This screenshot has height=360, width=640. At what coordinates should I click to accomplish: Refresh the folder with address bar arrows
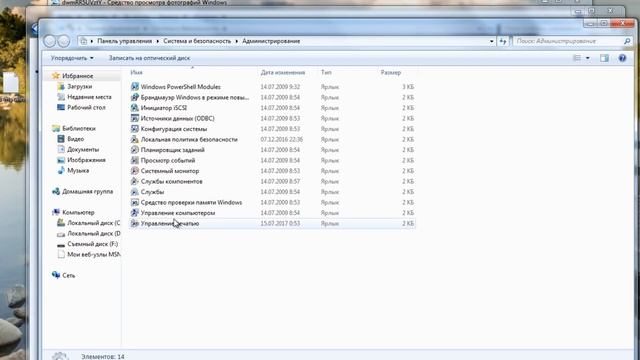click(503, 41)
